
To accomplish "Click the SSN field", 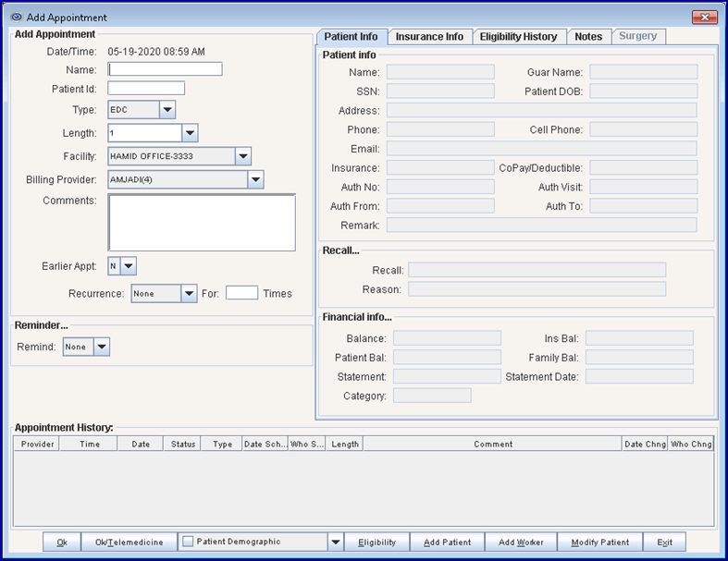I will 440,91.
